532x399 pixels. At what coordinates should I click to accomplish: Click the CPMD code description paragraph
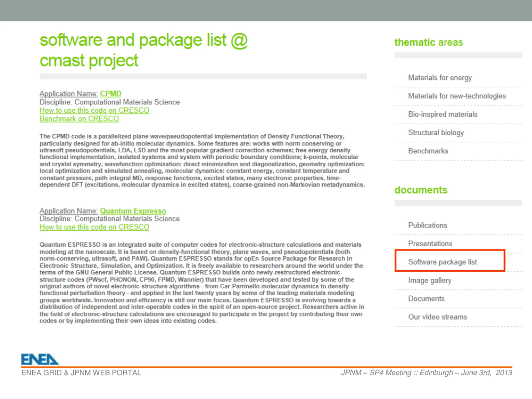tap(202, 161)
